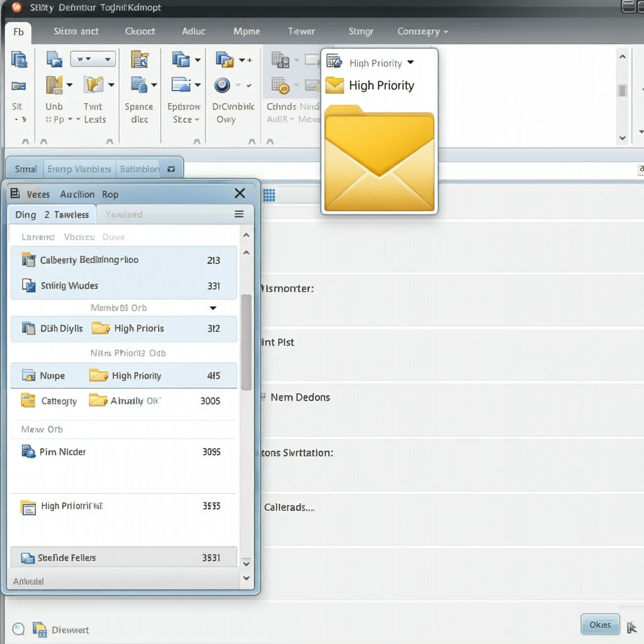Open dropdown arrow beside Unb icon
This screenshot has height=644, width=644.
[x=69, y=85]
